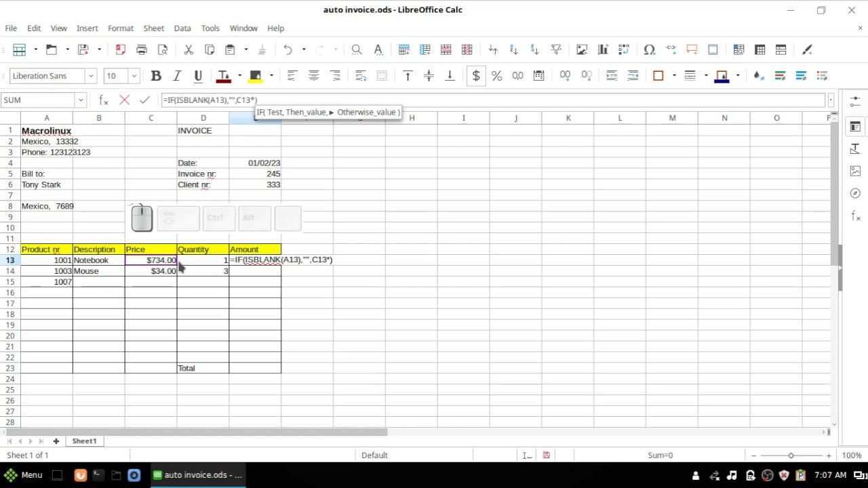The image size is (868, 488).
Task: Toggle underline formatting
Action: tap(198, 76)
